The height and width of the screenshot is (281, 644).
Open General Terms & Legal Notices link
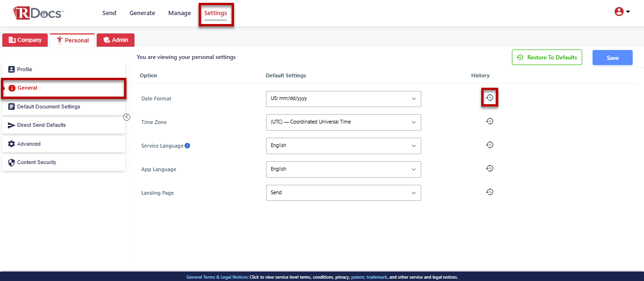coord(217,277)
